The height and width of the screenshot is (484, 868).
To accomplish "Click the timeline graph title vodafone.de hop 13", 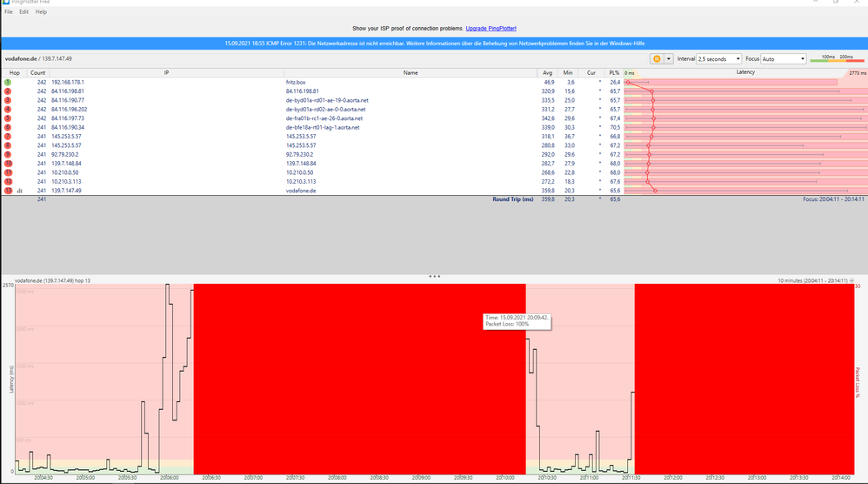I will 52,281.
